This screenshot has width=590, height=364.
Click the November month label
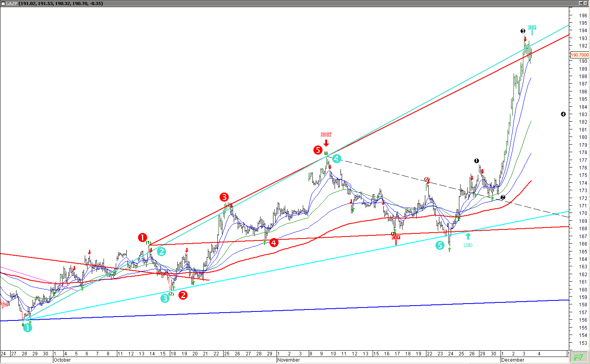tap(288, 360)
